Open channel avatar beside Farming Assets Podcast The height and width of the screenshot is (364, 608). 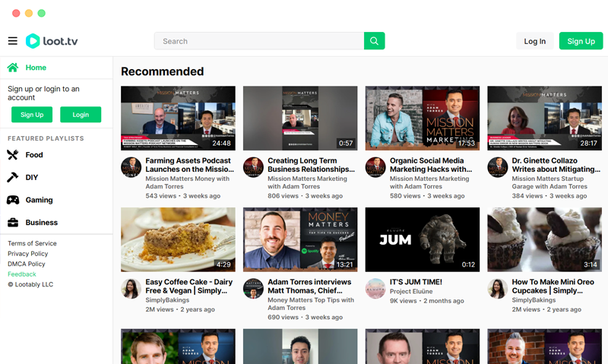click(x=131, y=167)
